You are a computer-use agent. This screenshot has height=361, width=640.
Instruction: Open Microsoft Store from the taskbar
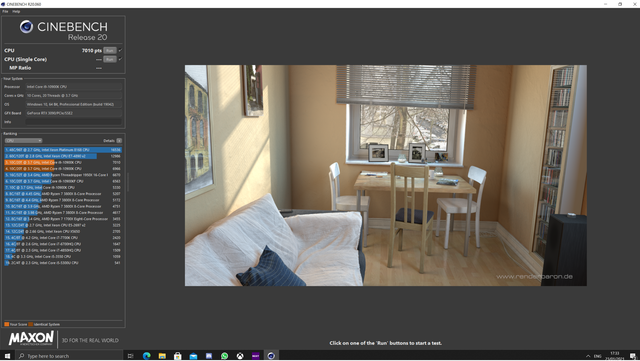pos(178,356)
